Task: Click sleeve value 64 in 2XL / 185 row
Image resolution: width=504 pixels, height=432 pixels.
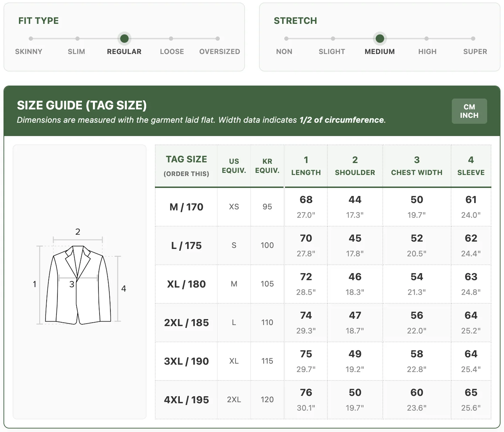Action: (471, 315)
